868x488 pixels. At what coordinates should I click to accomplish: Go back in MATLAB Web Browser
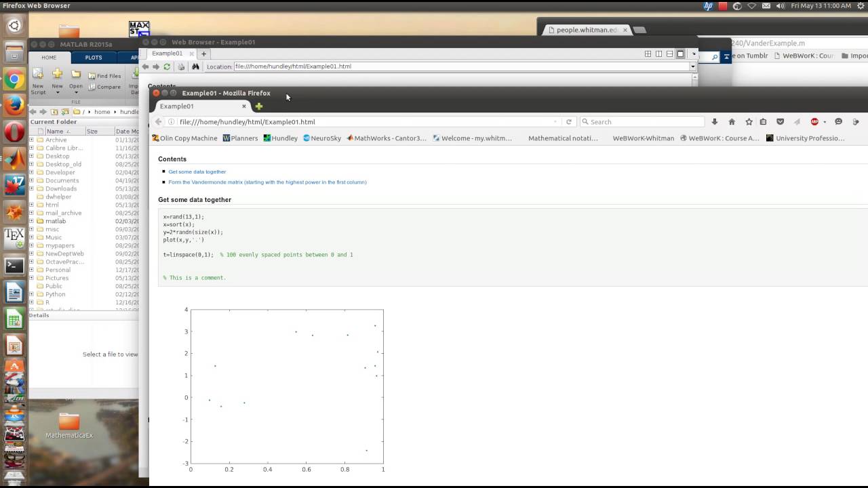click(145, 66)
